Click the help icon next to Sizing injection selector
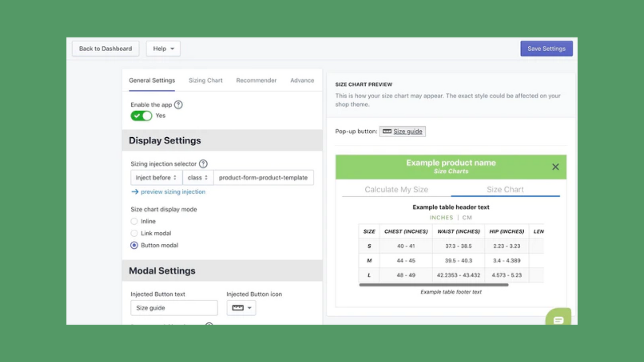Viewport: 644px width, 362px height. tap(203, 164)
